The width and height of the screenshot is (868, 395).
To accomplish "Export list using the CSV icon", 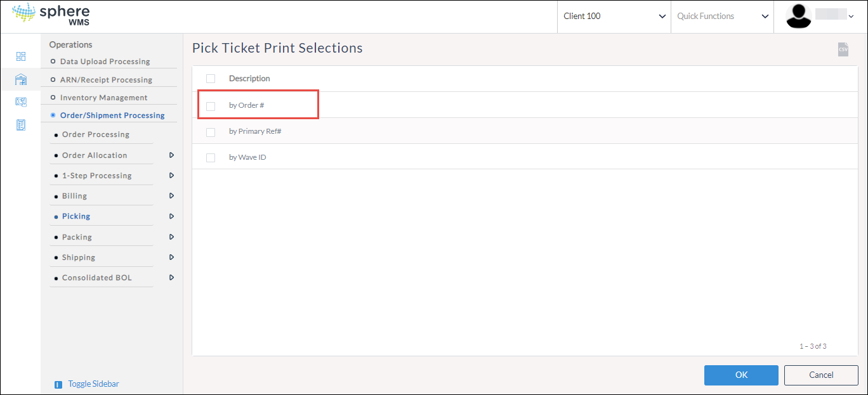I will click(x=843, y=49).
